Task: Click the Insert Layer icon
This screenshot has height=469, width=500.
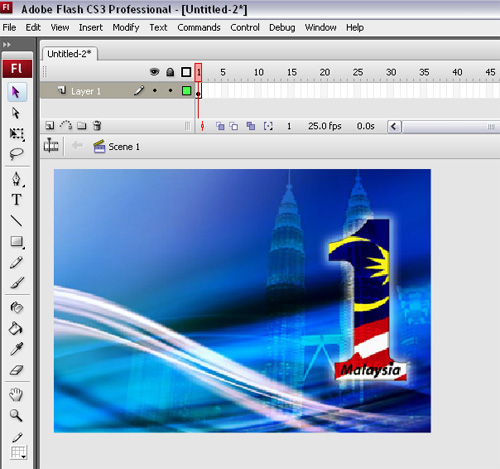Action: coord(50,126)
